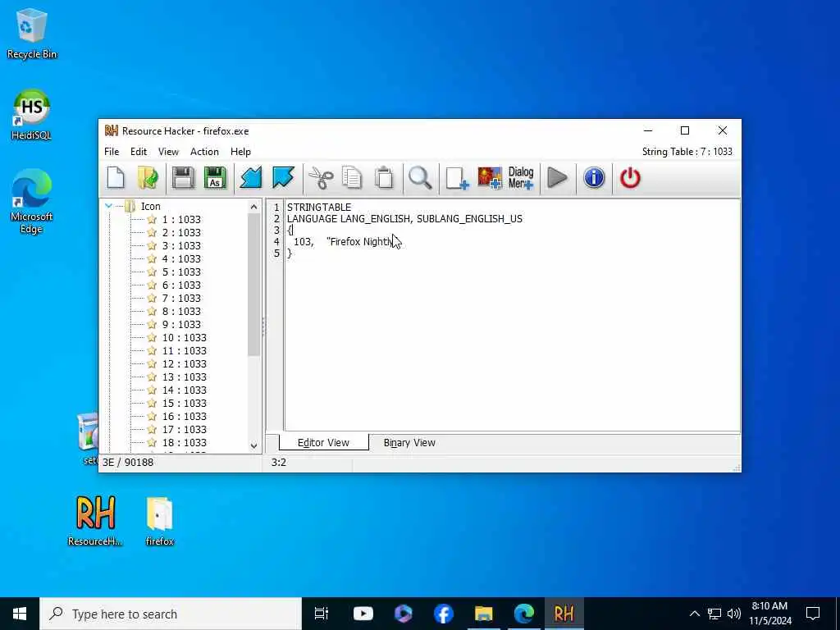Click the STRINGTABLE line in editor
Screen dimensions: 840x630
tap(319, 207)
